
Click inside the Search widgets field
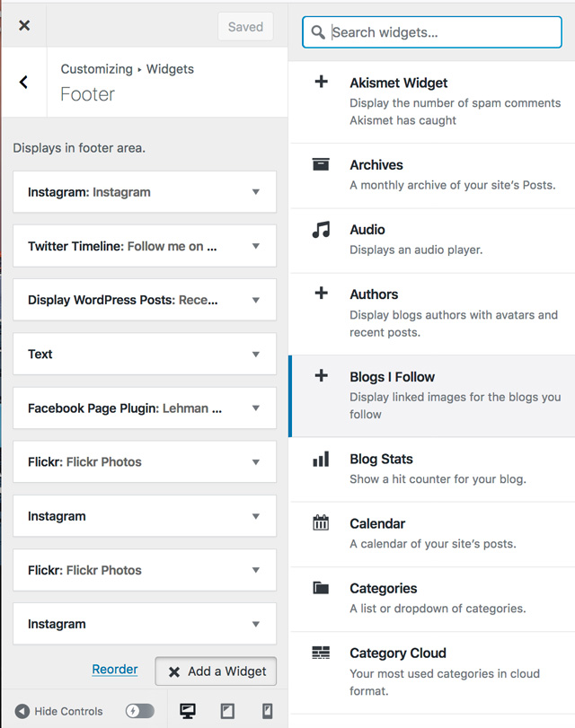coord(440,32)
